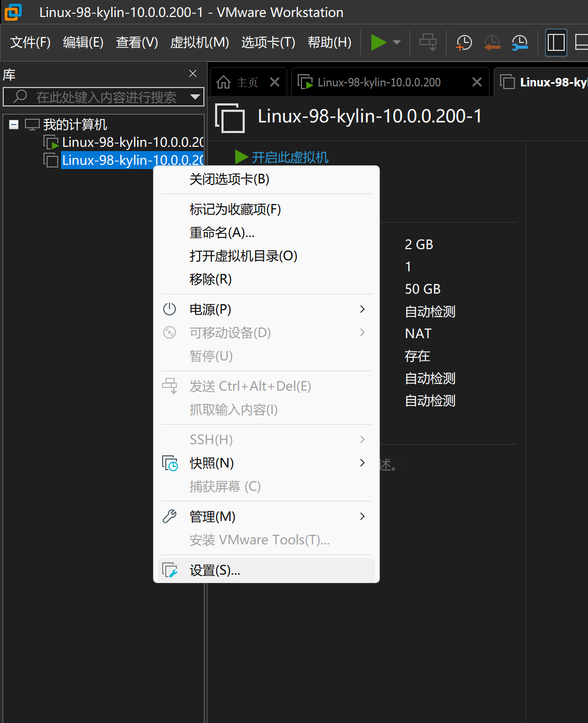Expand the 管理(M) submenu arrow
This screenshot has width=588, height=723.
click(362, 516)
